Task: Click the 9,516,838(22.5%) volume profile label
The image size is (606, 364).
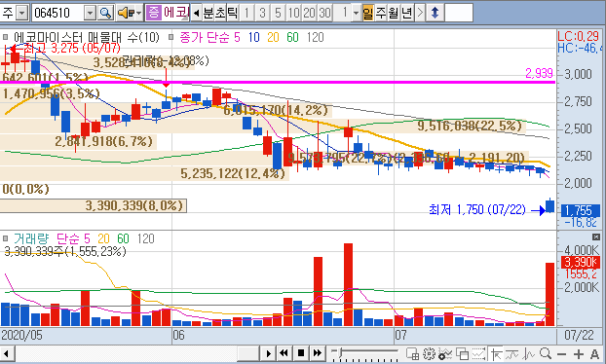Action: tap(470, 126)
